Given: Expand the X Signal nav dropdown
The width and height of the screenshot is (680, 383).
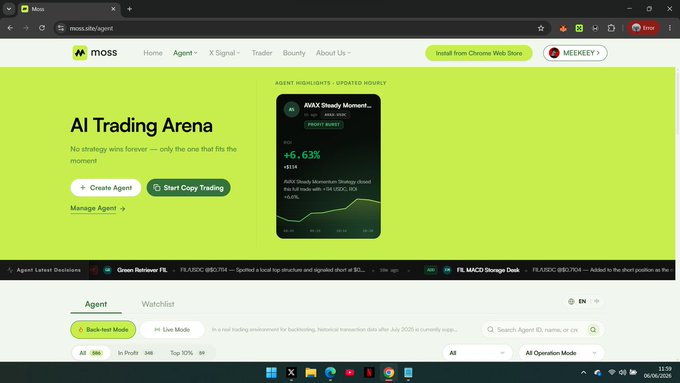Looking at the screenshot, I should pyautogui.click(x=224, y=53).
